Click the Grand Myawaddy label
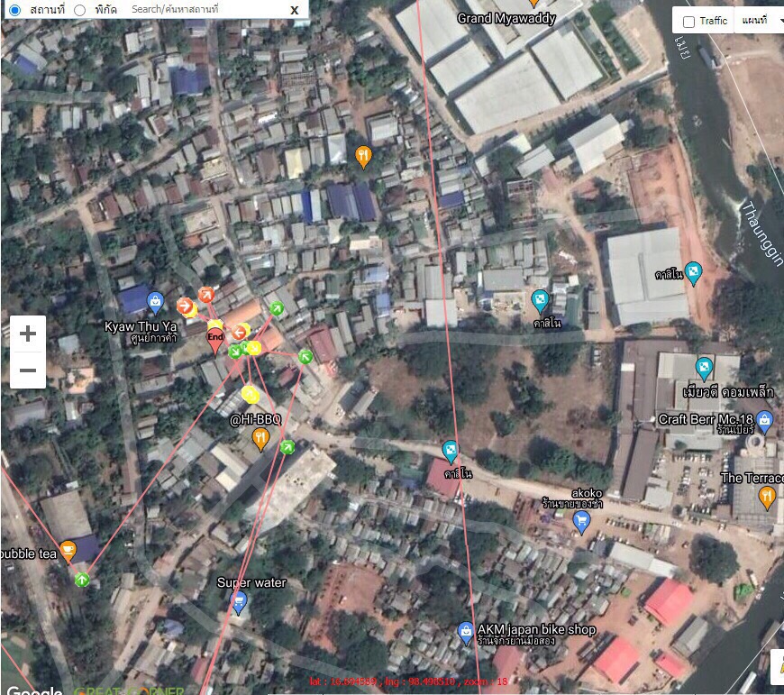Image resolution: width=784 pixels, height=695 pixels. pyautogui.click(x=506, y=19)
